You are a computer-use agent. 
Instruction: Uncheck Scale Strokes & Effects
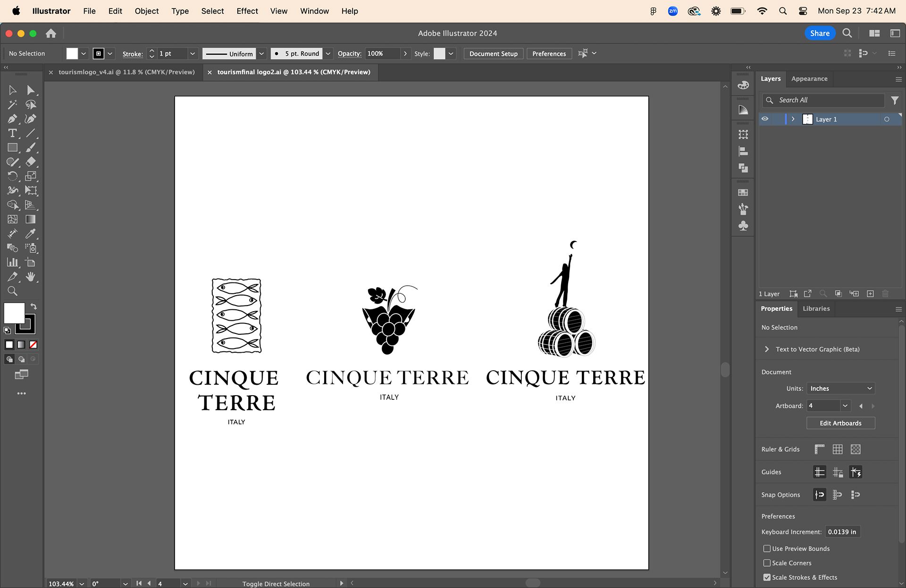(767, 577)
